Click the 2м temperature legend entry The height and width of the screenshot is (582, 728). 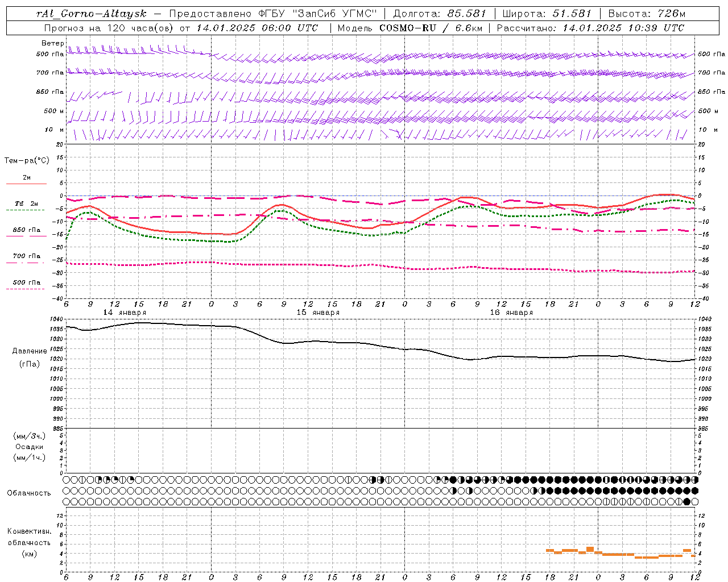27,178
